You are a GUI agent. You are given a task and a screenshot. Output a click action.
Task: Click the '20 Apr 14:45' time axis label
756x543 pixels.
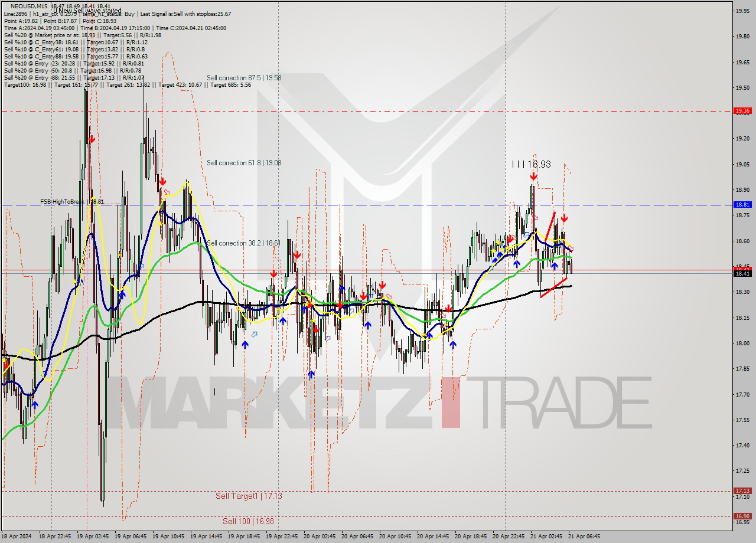[432, 537]
